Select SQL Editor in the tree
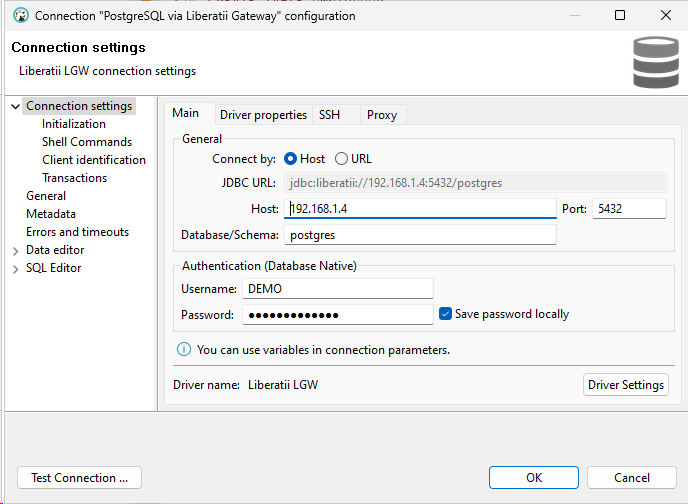The width and height of the screenshot is (688, 504). 54,268
